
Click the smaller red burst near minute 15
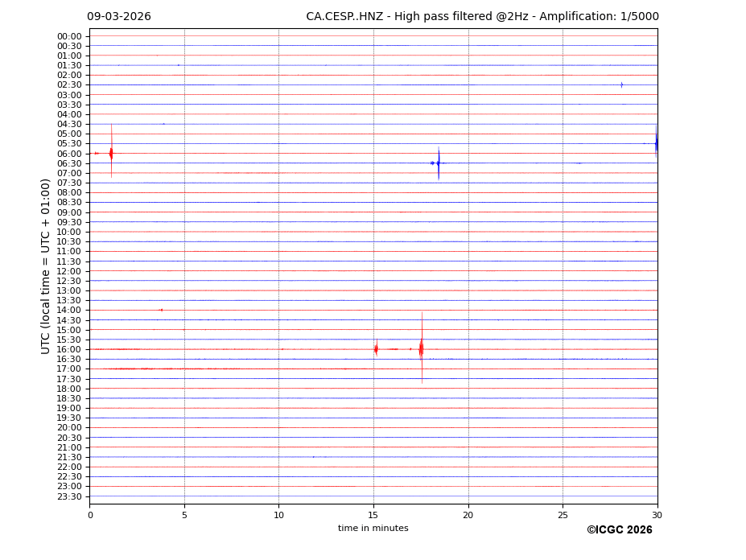click(376, 349)
